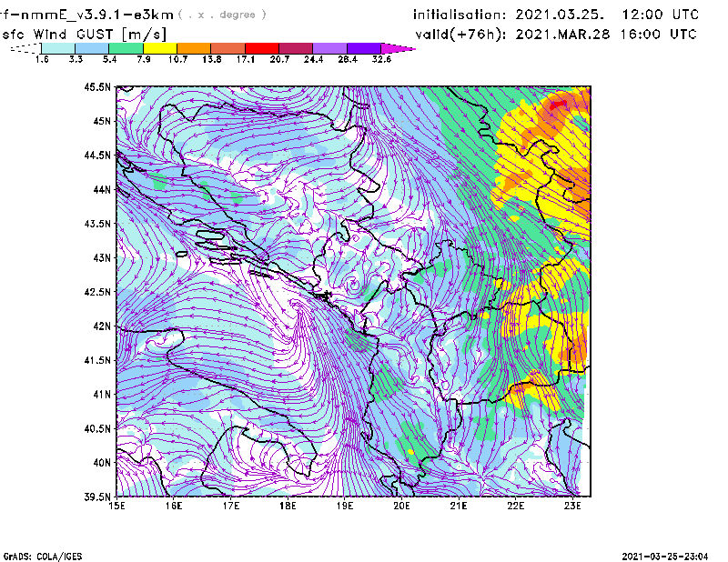Click the legend value 17.1

tap(246, 59)
